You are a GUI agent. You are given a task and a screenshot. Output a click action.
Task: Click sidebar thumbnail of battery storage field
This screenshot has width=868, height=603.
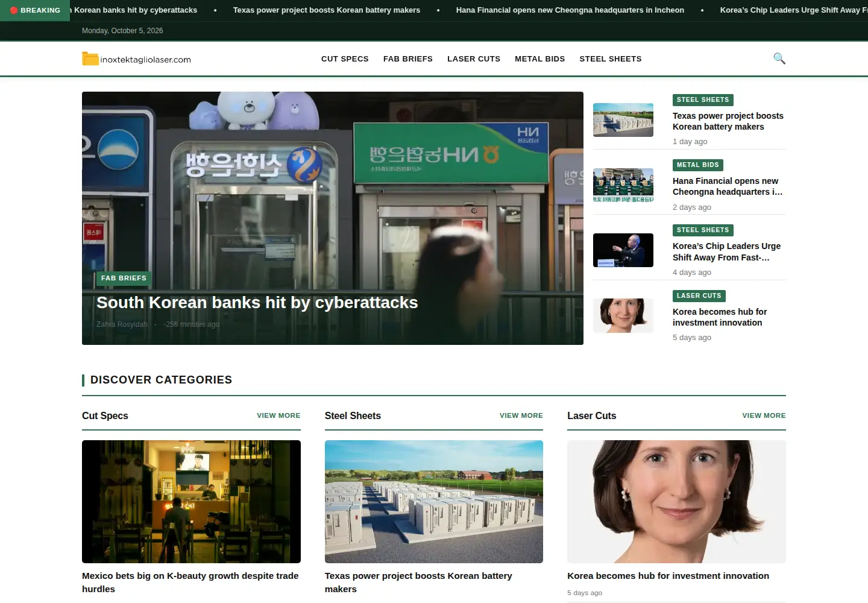click(623, 120)
